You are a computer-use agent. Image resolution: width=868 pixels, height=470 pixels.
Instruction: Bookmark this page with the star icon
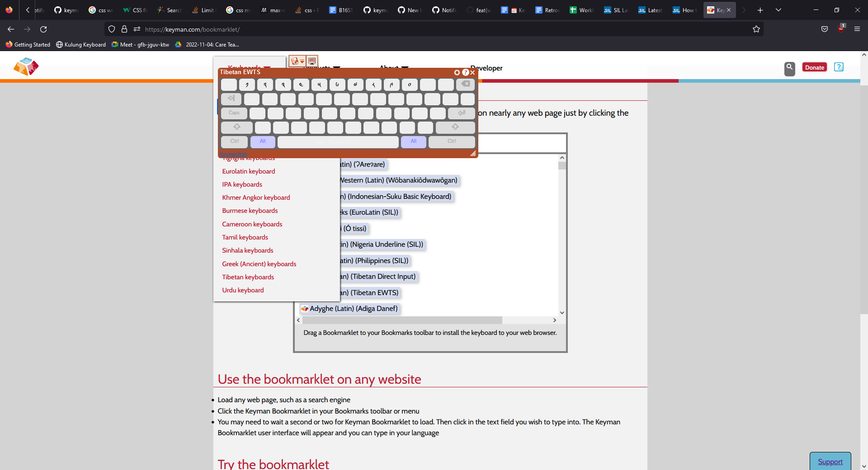coord(756,29)
